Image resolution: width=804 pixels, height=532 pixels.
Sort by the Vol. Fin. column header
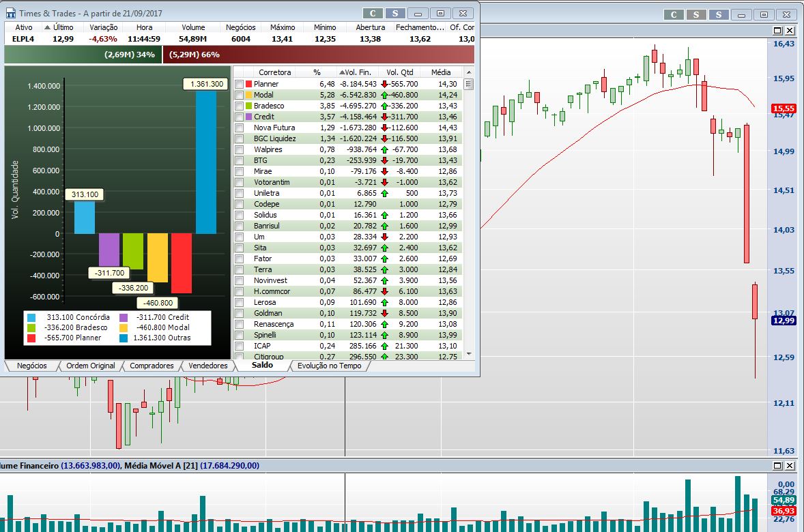(x=358, y=72)
